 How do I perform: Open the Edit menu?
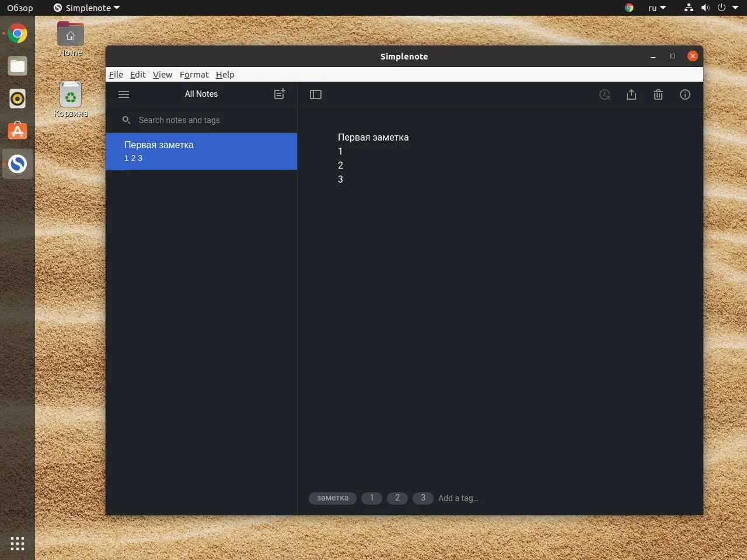coord(138,75)
